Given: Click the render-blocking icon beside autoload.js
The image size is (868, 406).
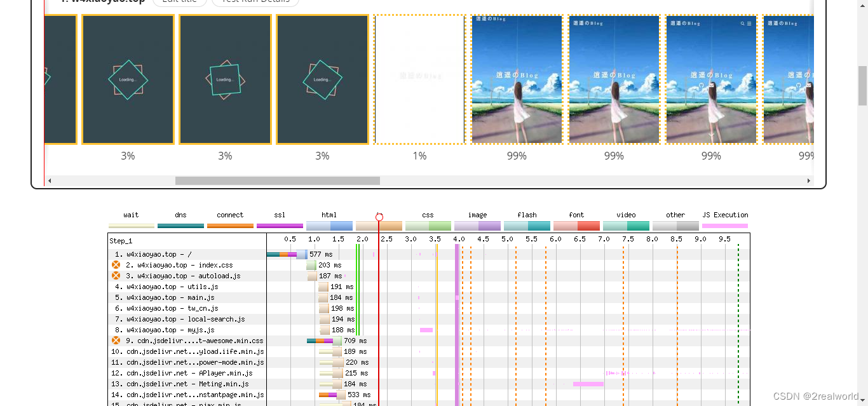Looking at the screenshot, I should (x=116, y=276).
